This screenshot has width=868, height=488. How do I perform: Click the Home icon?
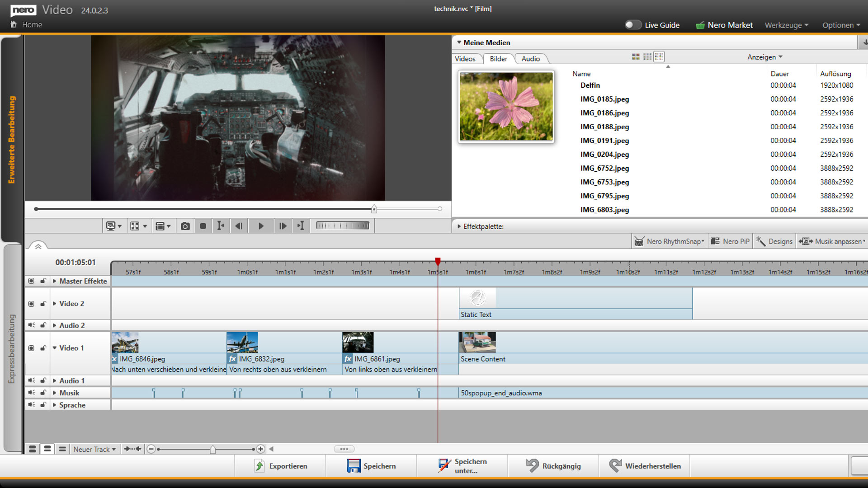[x=14, y=24]
